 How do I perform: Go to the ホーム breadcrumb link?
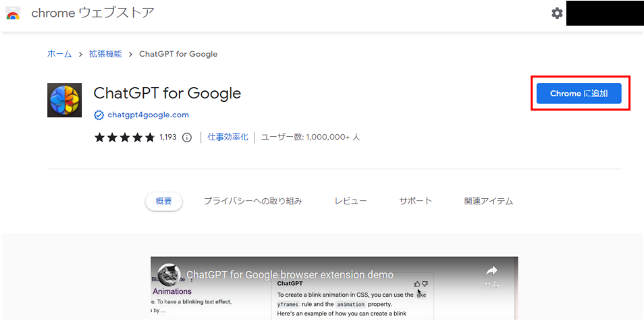coord(59,54)
